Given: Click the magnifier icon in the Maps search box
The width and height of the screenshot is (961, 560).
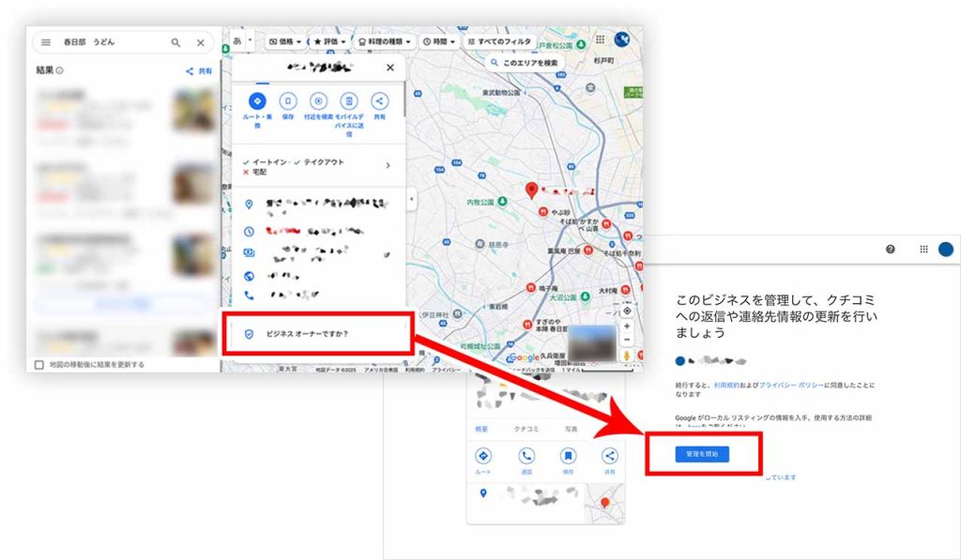Looking at the screenshot, I should (x=175, y=42).
